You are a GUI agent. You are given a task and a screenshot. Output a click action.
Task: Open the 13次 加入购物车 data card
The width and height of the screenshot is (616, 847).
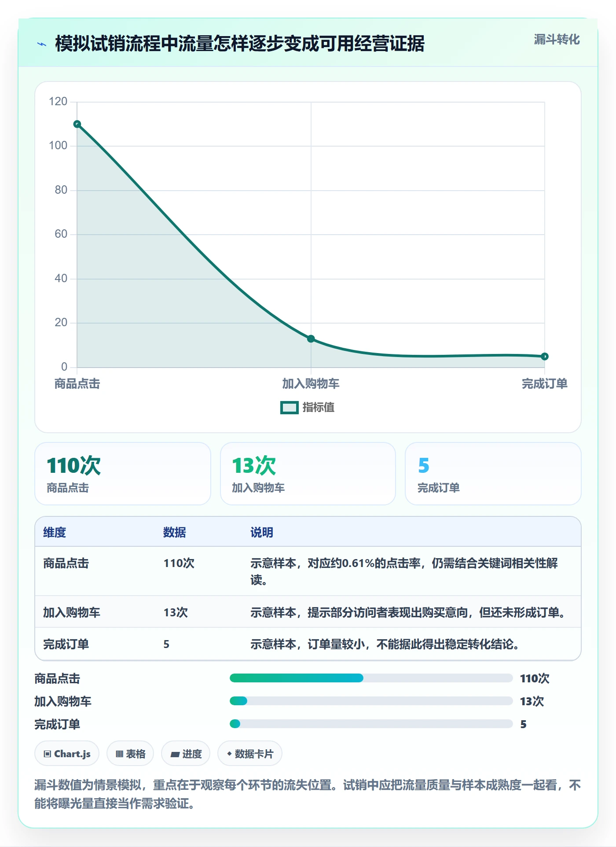point(308,474)
